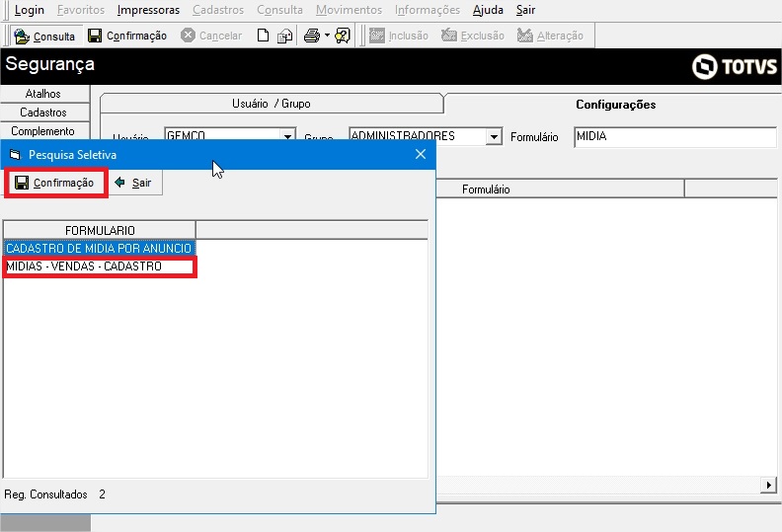782x532 pixels.
Task: Open the greyed Favoritos menu
Action: tap(81, 10)
